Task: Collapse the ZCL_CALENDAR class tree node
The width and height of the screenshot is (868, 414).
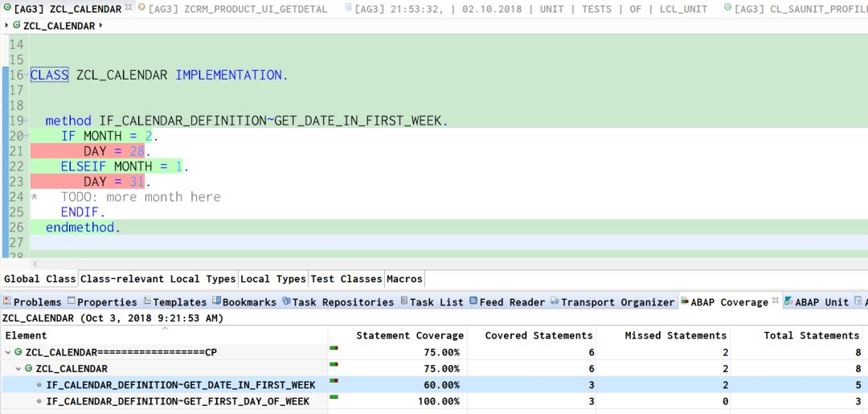Action: (18, 369)
